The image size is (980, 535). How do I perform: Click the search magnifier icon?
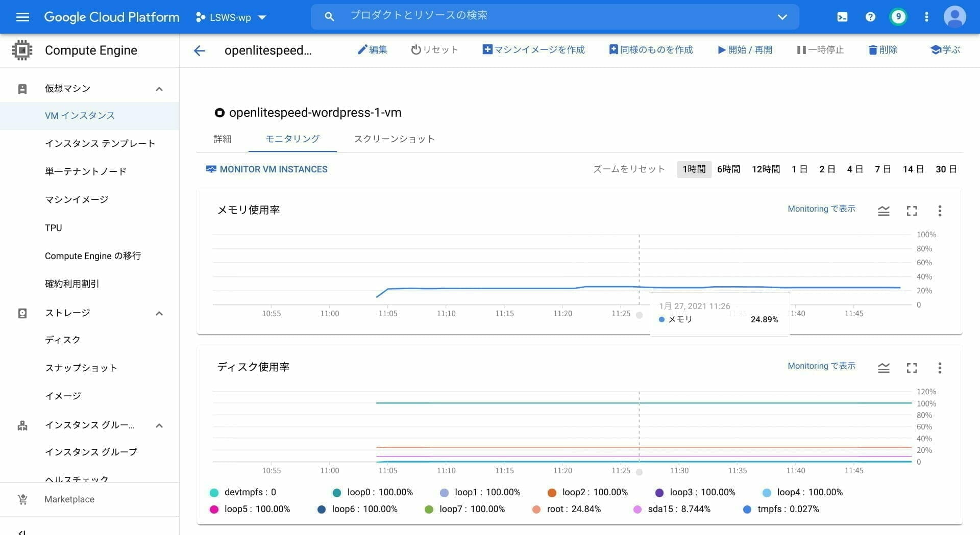329,17
